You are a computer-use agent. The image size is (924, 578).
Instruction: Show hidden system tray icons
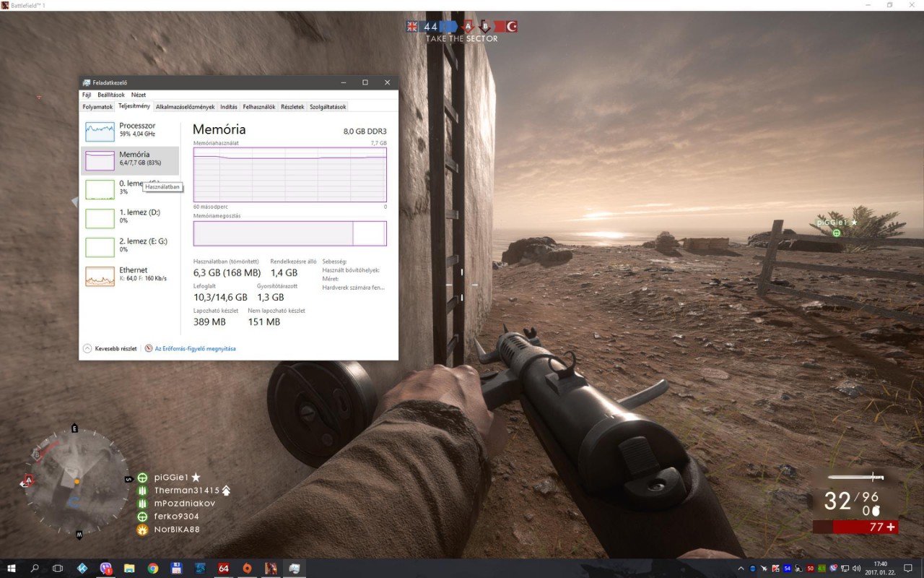click(741, 568)
